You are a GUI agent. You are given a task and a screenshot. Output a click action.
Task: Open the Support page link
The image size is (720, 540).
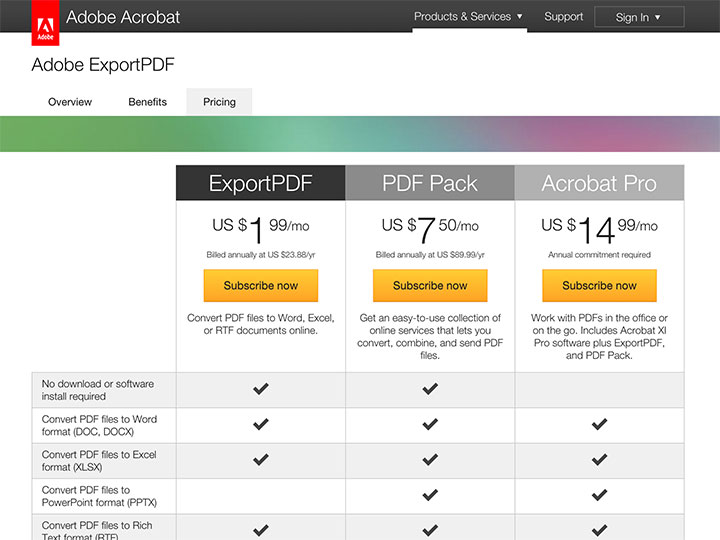(x=563, y=17)
